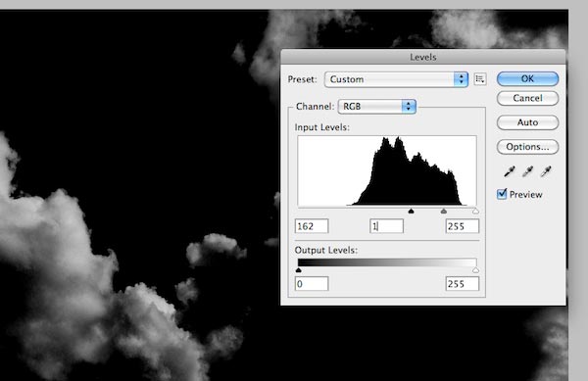Click the input shadow field showing 162

click(x=312, y=226)
